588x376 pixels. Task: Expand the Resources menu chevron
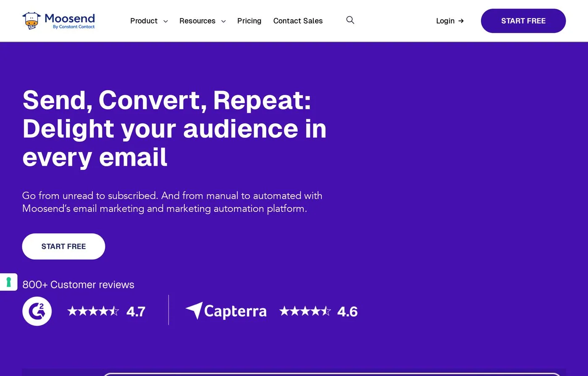click(x=223, y=21)
